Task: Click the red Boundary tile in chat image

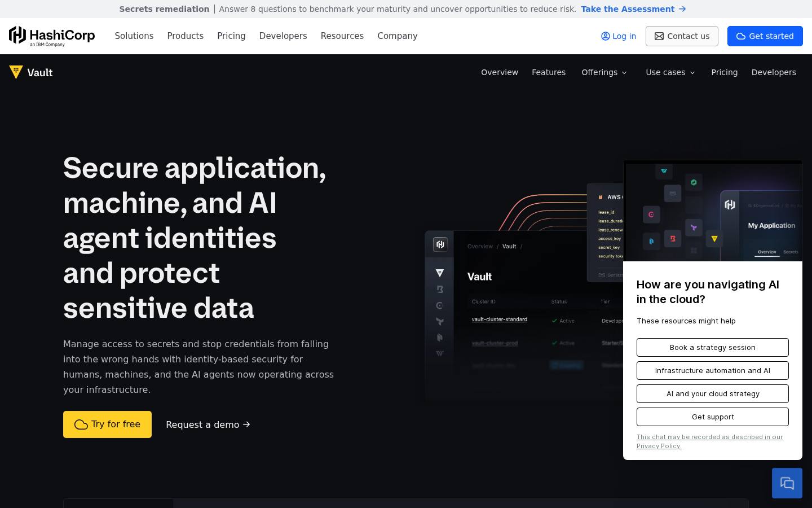Action: coord(673,239)
